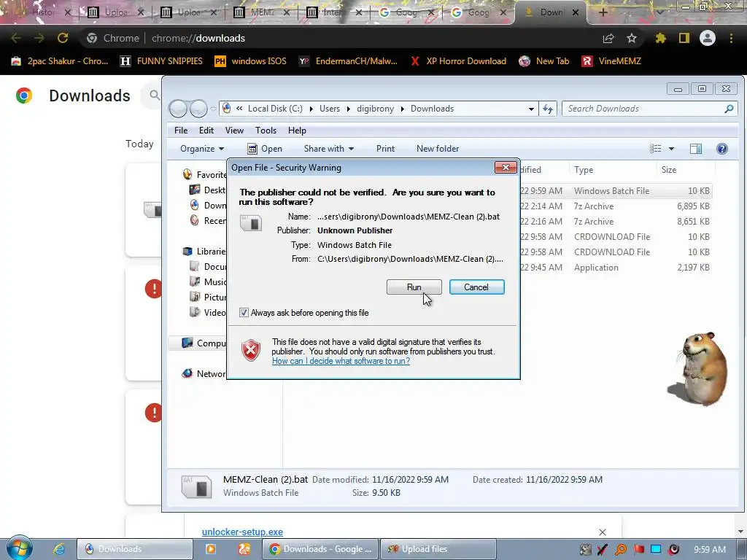Select the 2,197 KB Application row
Viewport: 747px width, 560px height.
point(616,267)
